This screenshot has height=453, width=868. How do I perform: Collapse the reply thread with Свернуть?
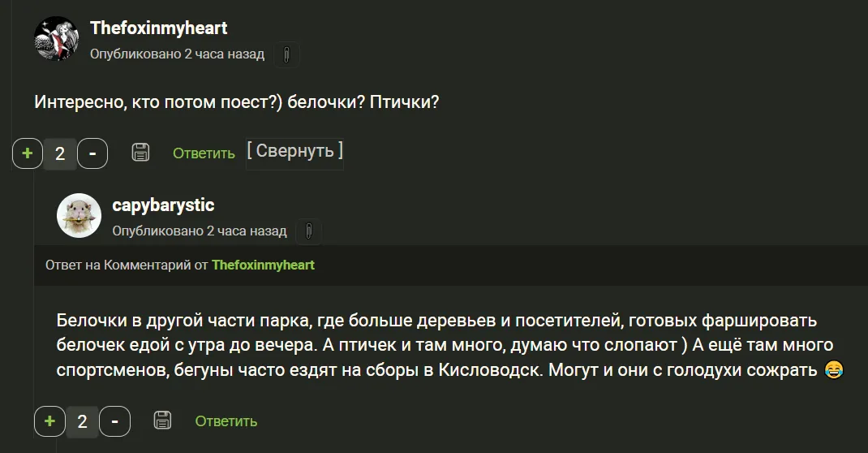(294, 151)
